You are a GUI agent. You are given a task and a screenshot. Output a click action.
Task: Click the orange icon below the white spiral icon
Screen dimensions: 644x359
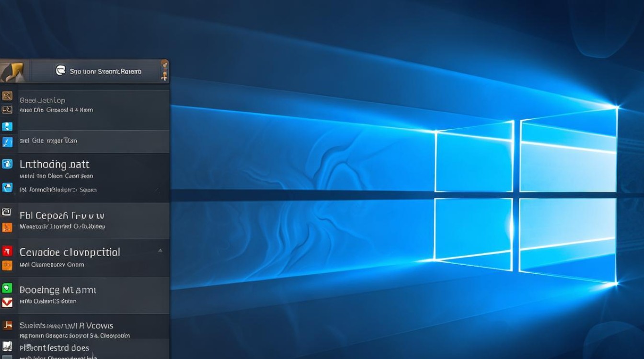(7, 227)
